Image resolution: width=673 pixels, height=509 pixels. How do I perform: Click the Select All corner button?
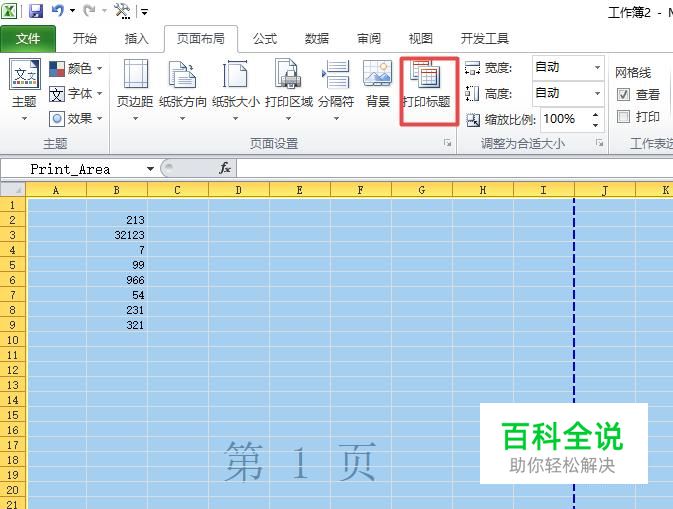click(x=13, y=189)
